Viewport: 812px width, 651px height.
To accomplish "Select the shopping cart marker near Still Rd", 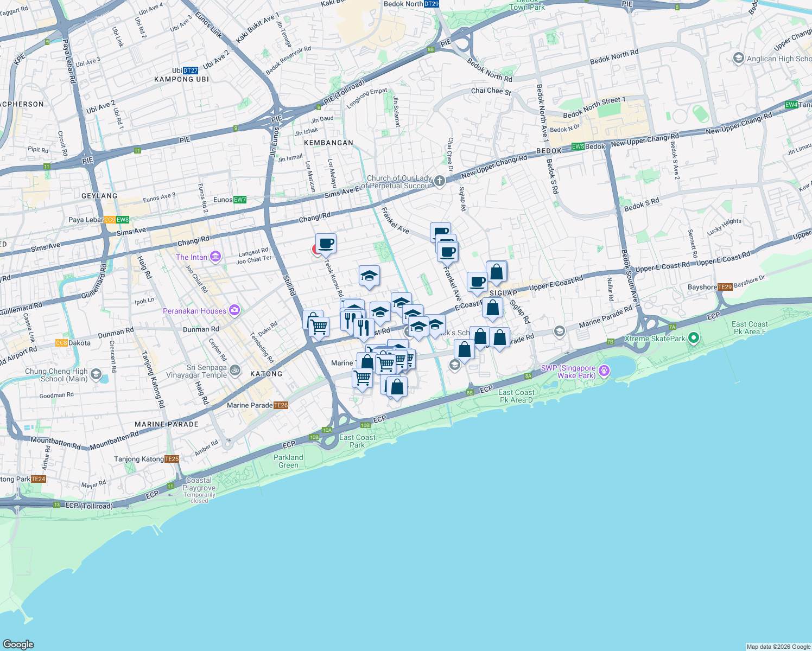I will tap(319, 327).
